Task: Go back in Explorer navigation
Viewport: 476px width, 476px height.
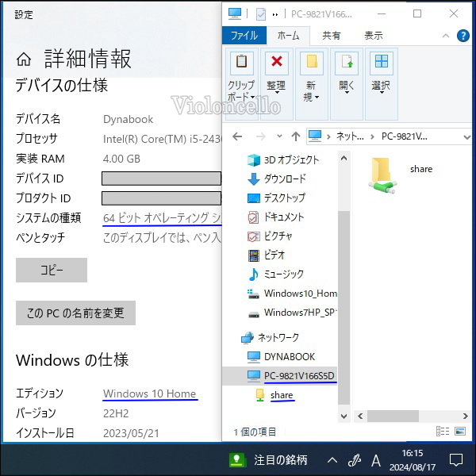Action: [x=237, y=136]
